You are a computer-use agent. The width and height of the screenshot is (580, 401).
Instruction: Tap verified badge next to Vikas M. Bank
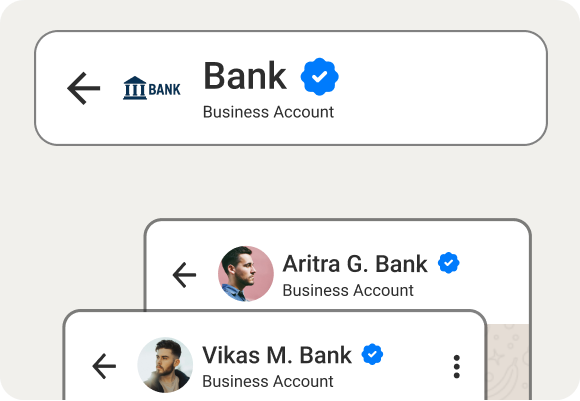(x=372, y=354)
